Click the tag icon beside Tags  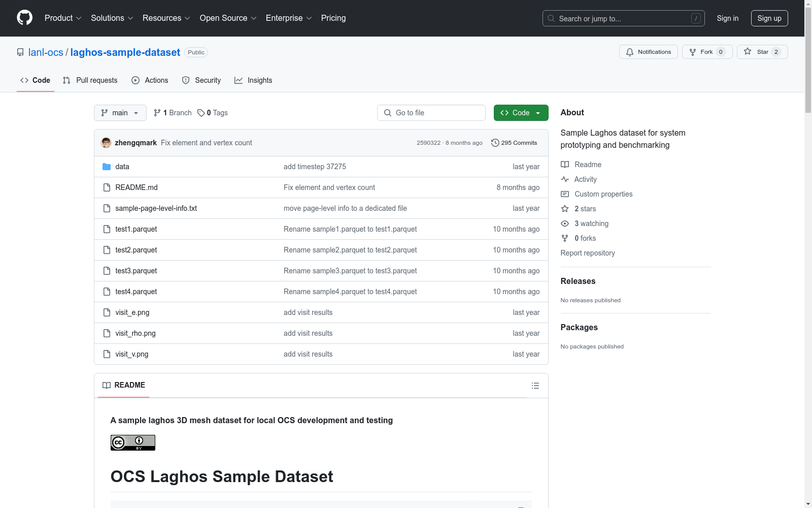point(201,113)
